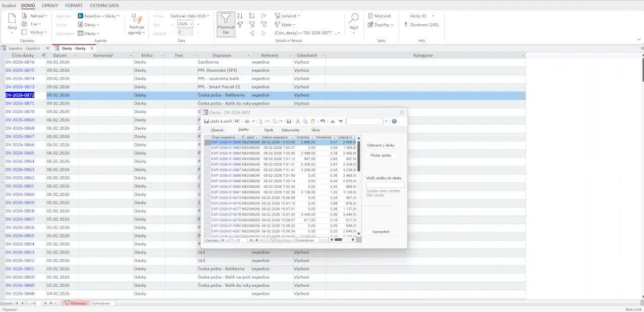
Task: Click the printer icon in Dávka toolbar
Action: tap(247, 121)
